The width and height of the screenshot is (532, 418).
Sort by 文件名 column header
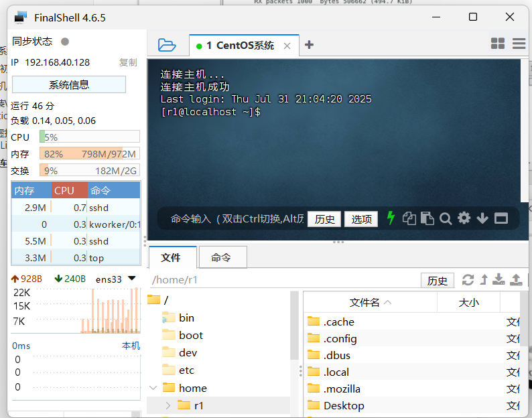tap(370, 302)
